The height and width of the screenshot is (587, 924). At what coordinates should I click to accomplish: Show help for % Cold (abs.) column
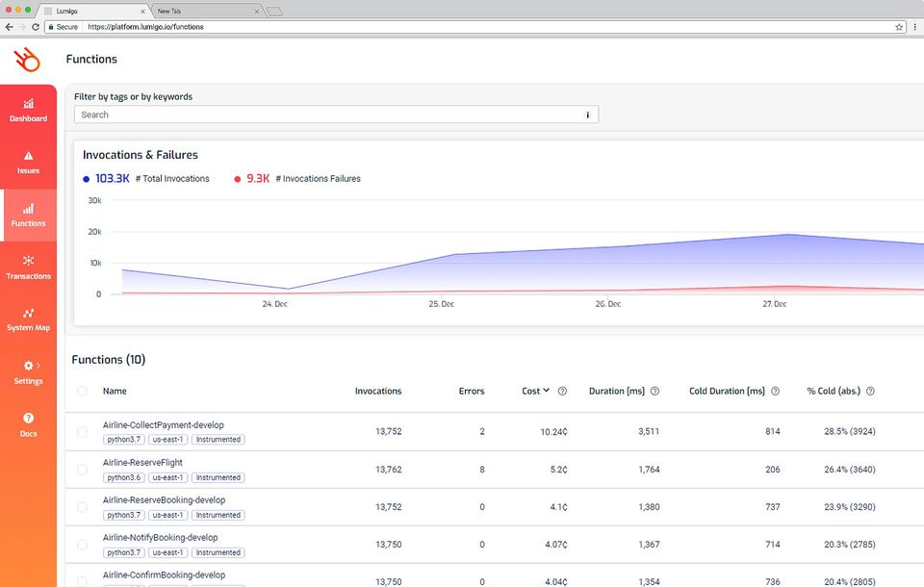click(x=870, y=391)
